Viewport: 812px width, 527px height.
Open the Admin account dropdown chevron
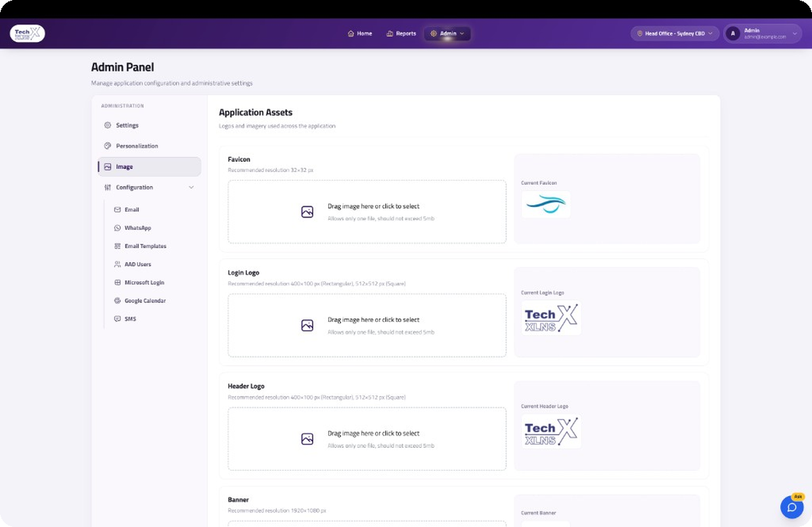pos(794,33)
